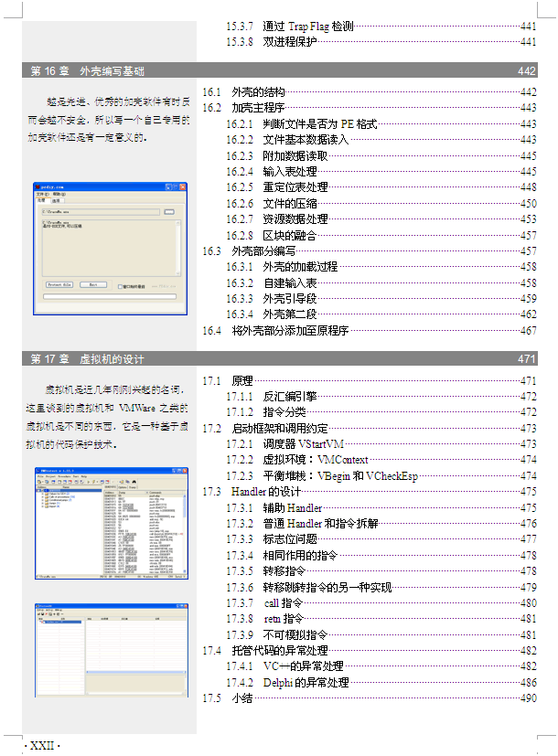The image size is (558, 756).
Task: Go to 17.3.9 不可模拟指令
Action: [381, 635]
